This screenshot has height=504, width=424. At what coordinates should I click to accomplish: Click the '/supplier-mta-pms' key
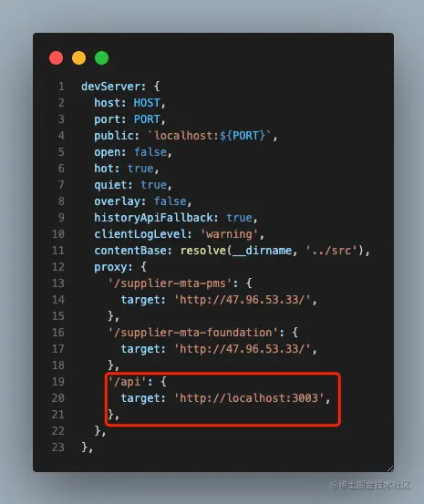pos(170,283)
